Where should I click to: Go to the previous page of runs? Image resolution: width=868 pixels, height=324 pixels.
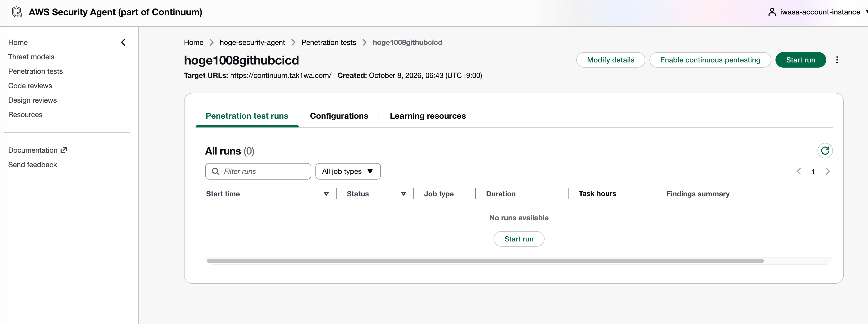point(799,171)
